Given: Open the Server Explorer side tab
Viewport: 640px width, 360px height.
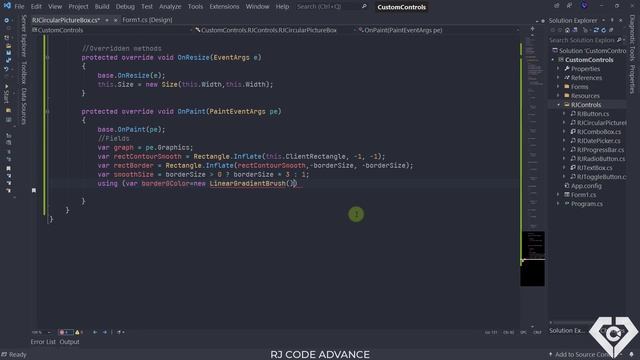Looking at the screenshot, I should 24,36.
